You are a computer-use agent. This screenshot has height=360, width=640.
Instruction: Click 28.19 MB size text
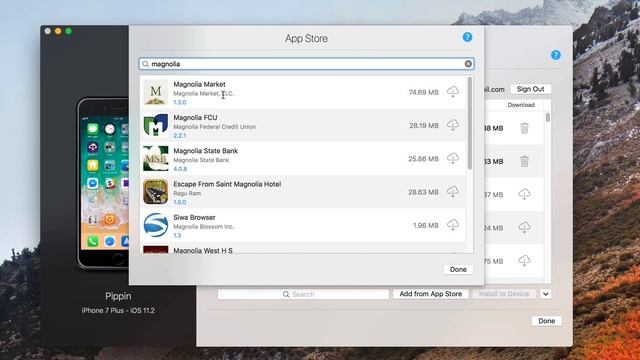(424, 125)
